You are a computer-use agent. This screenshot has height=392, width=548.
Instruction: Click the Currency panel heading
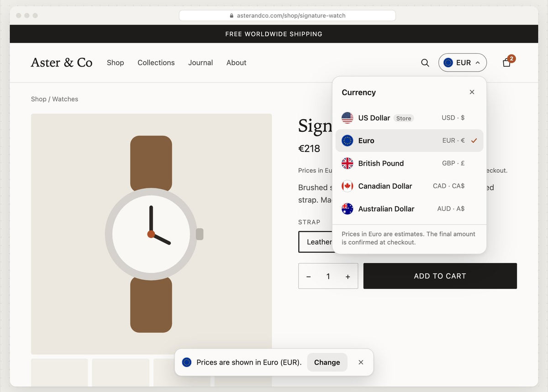[359, 92]
